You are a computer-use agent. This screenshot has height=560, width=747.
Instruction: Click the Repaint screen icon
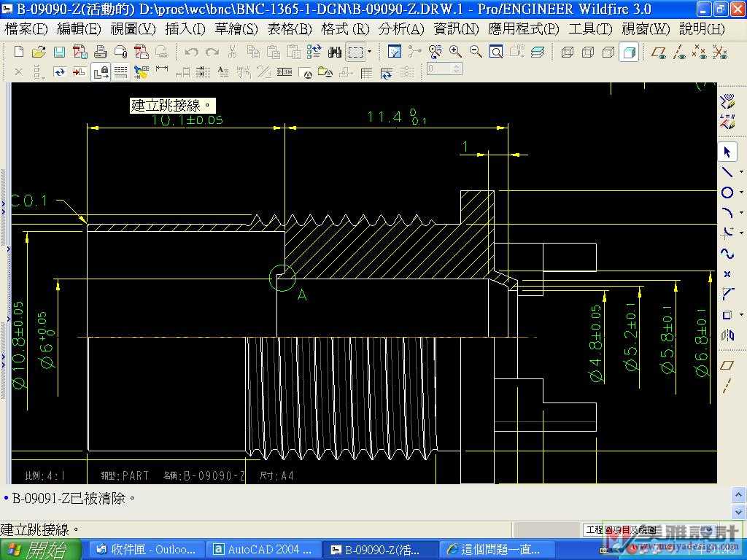395,52
